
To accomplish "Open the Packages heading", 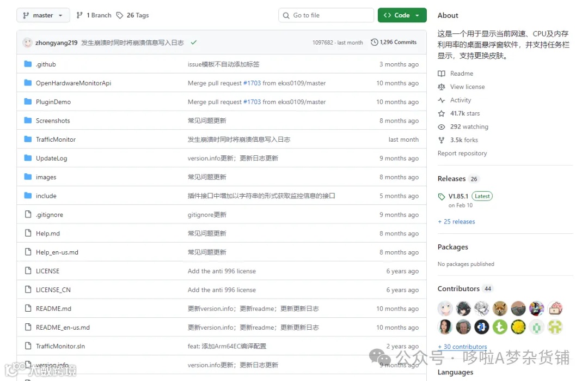I will click(452, 247).
